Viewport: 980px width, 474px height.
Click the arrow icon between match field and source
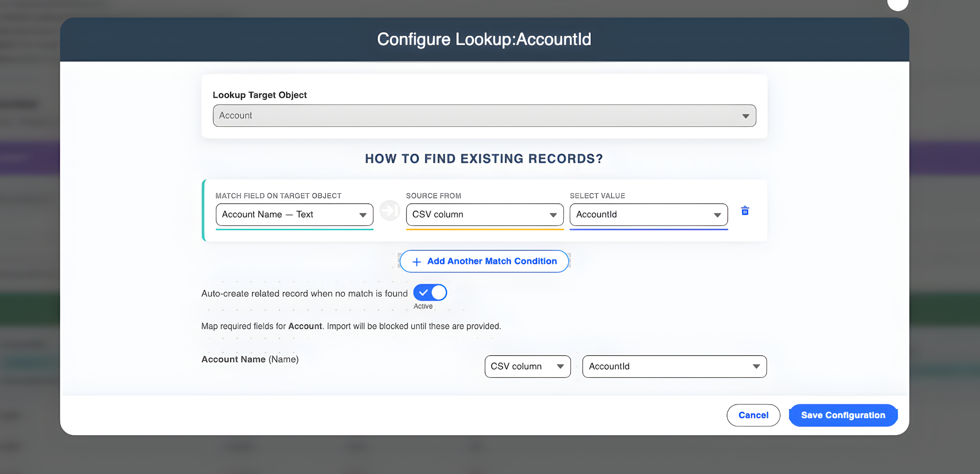point(390,210)
